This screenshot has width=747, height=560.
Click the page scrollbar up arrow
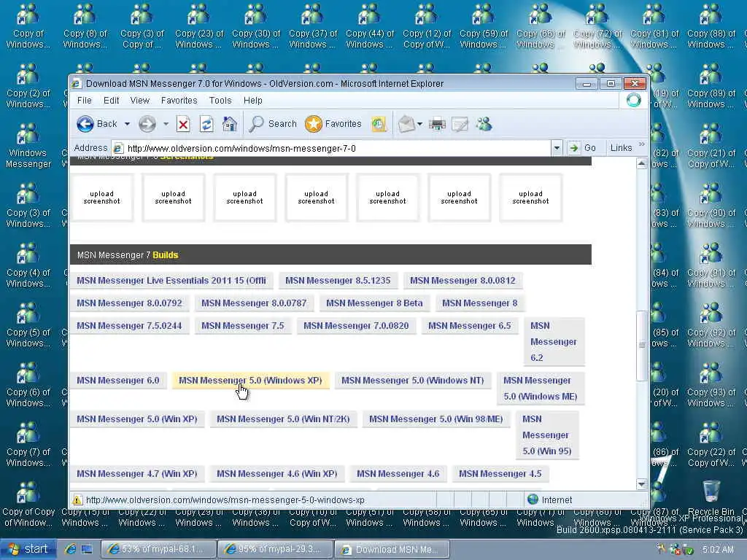[642, 163]
